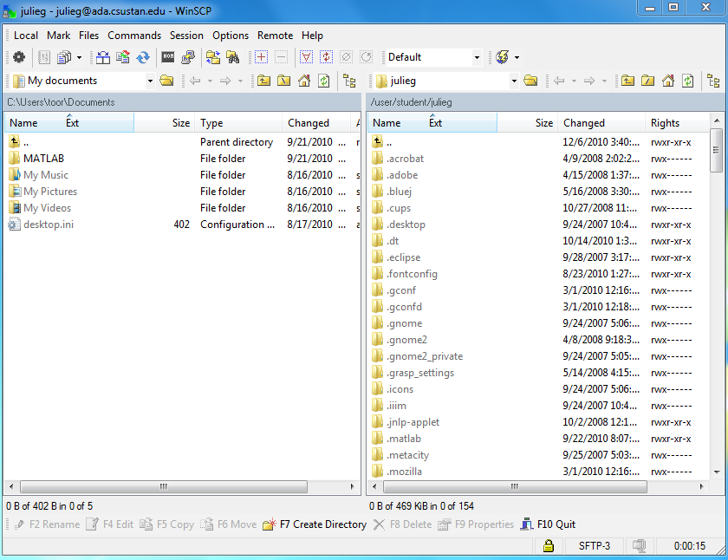Open the Remote menu
728x560 pixels.
coord(276,36)
